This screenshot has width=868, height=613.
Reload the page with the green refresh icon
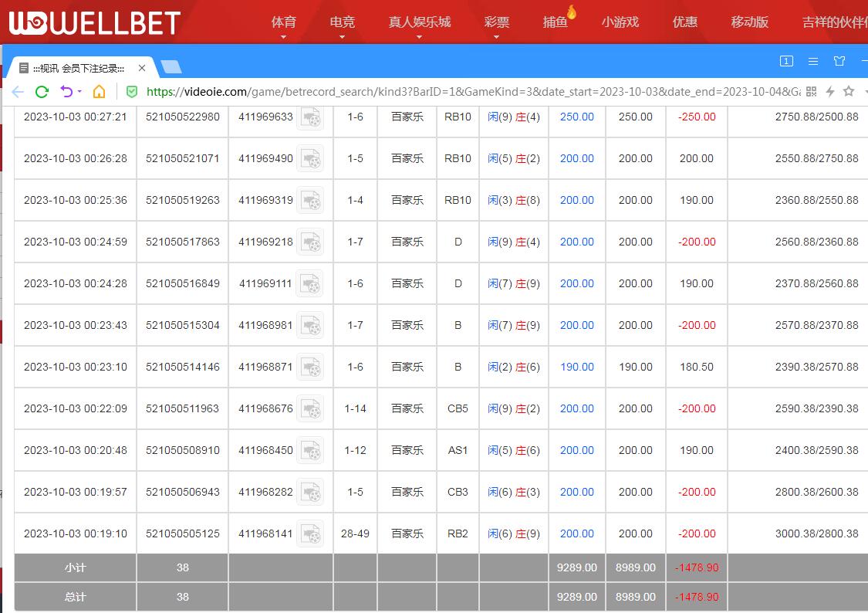click(42, 92)
